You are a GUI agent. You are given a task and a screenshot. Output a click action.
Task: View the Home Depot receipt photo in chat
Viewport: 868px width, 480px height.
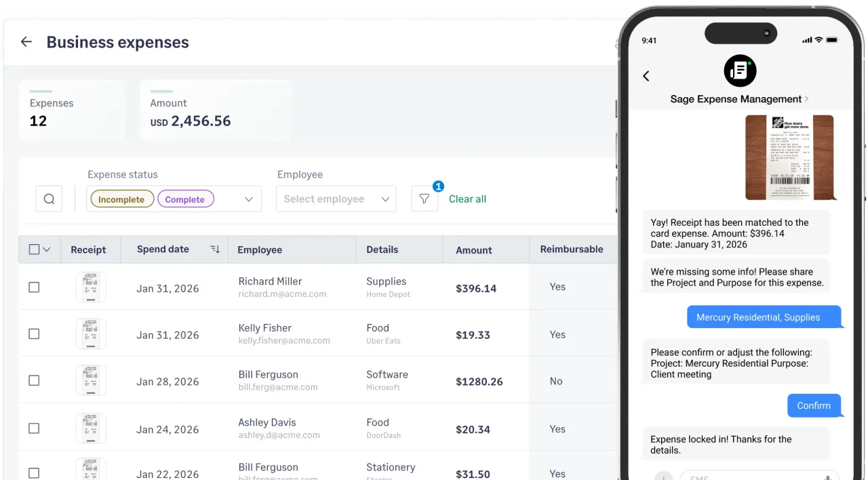[x=789, y=157]
